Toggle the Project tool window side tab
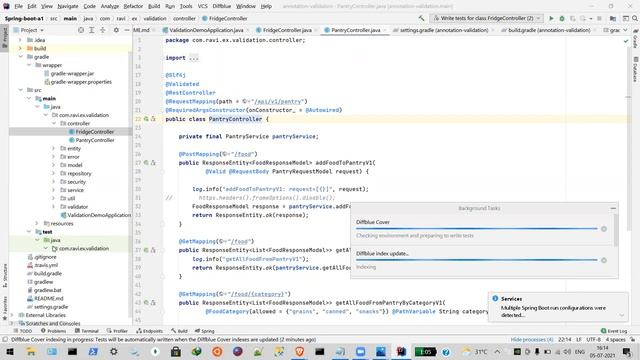The width and height of the screenshot is (640, 360). [4, 37]
